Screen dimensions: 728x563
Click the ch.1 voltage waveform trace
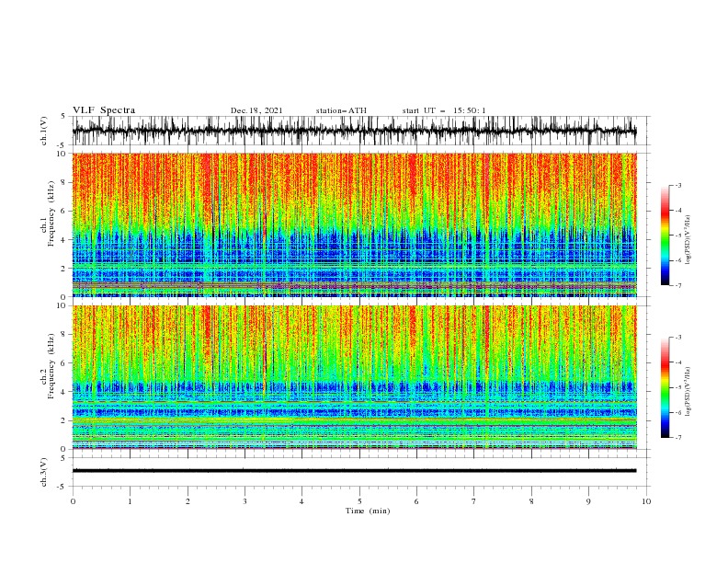pyautogui.click(x=354, y=131)
